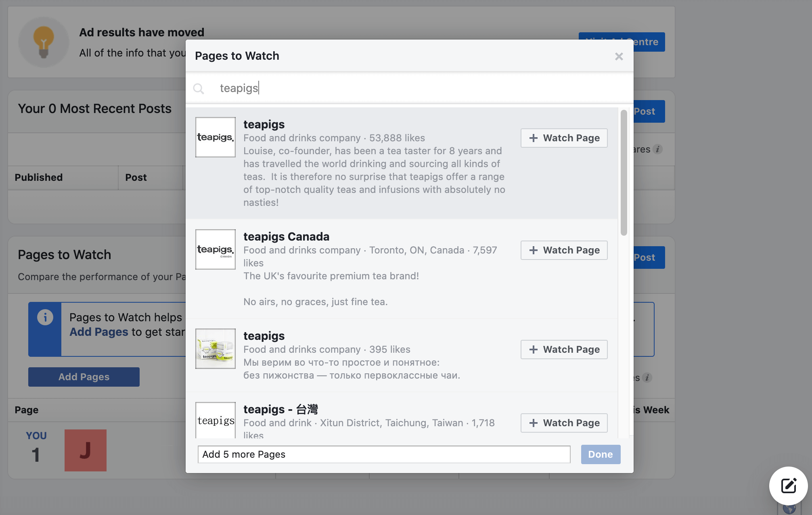Watch the teapigs Canada page
This screenshot has height=515, width=812.
pos(564,250)
